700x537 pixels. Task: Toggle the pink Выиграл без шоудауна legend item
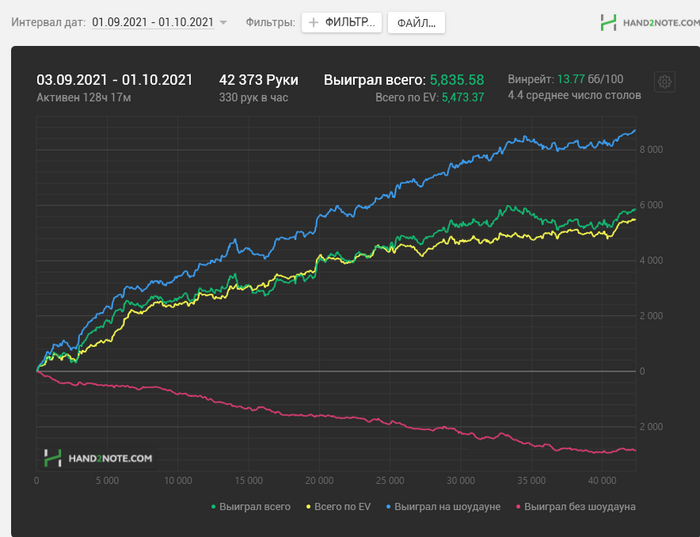point(575,507)
